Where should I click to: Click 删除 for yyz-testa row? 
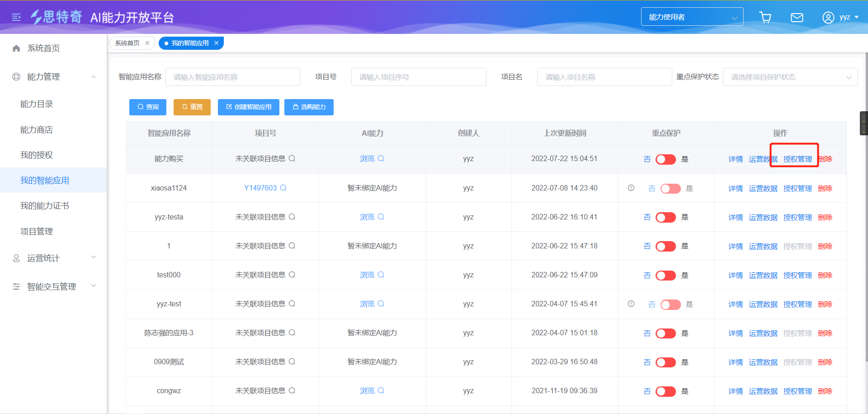tap(825, 217)
